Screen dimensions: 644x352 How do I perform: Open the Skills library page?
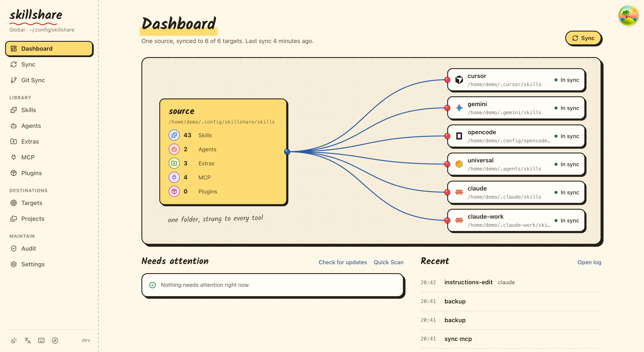pyautogui.click(x=49, y=110)
